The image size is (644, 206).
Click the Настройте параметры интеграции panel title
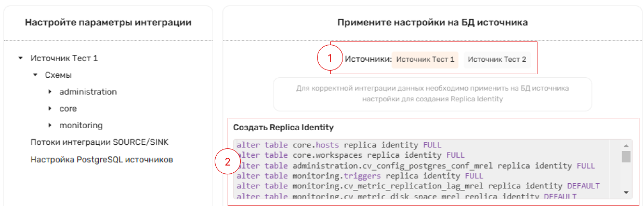point(108,22)
